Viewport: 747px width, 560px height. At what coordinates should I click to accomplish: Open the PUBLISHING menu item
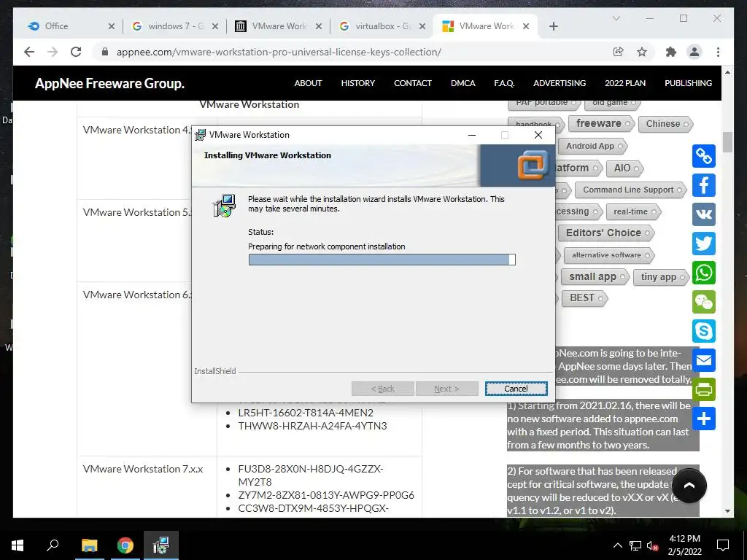coord(688,83)
